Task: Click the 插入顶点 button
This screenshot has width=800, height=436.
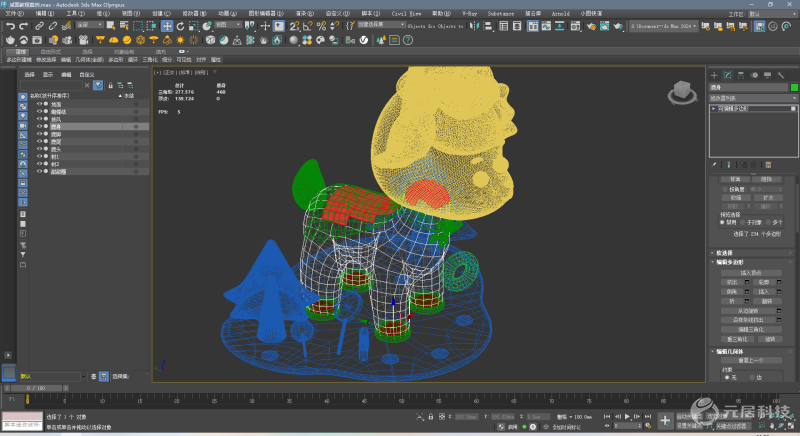Action: pos(751,273)
